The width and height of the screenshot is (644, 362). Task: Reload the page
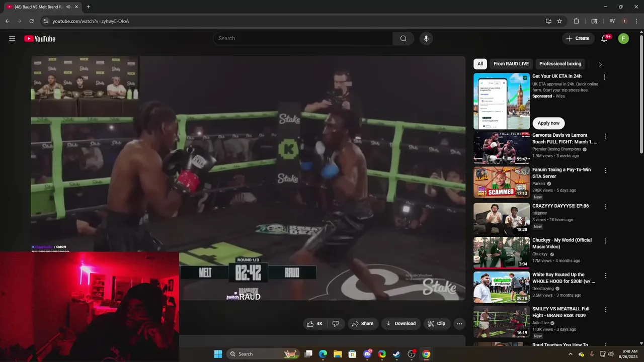point(31,21)
